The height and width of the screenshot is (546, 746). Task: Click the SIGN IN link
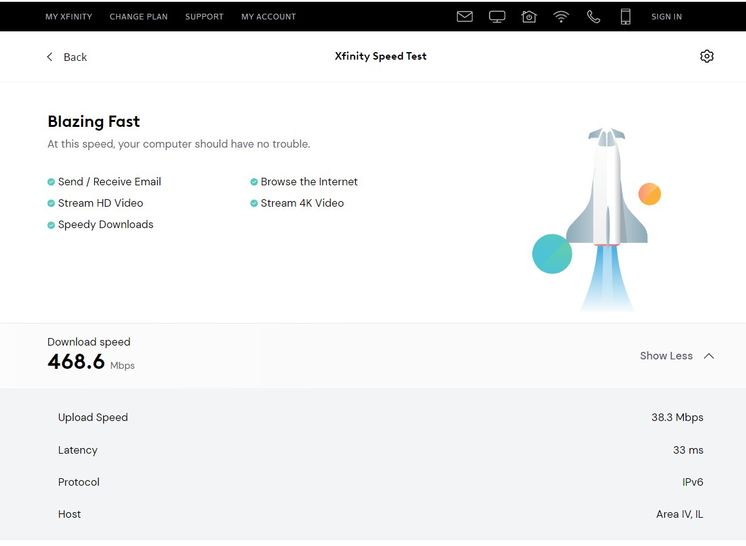(x=666, y=17)
